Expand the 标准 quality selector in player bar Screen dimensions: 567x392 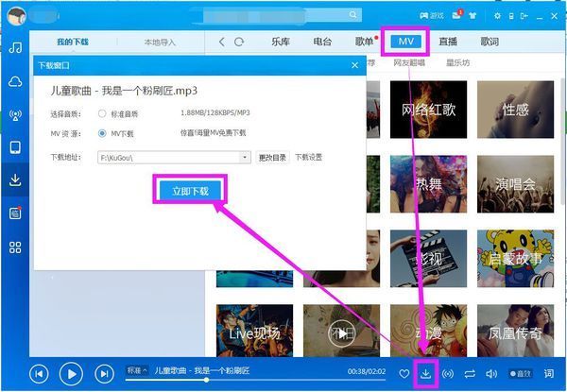pyautogui.click(x=137, y=370)
